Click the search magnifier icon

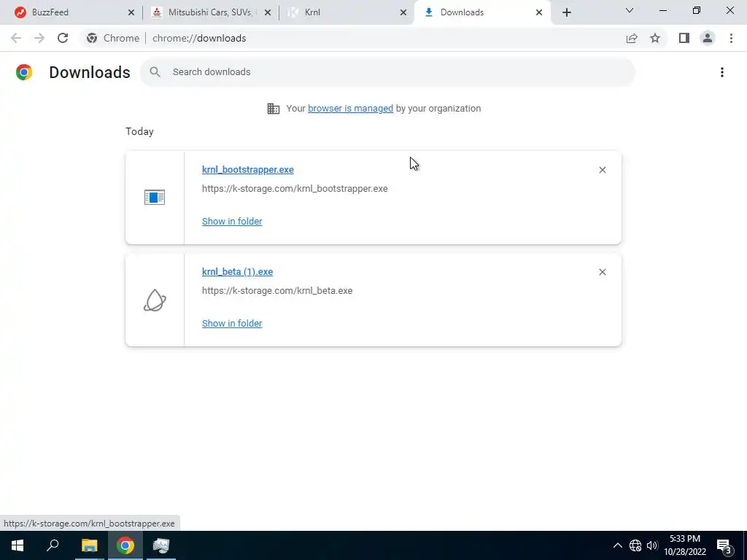pos(155,72)
